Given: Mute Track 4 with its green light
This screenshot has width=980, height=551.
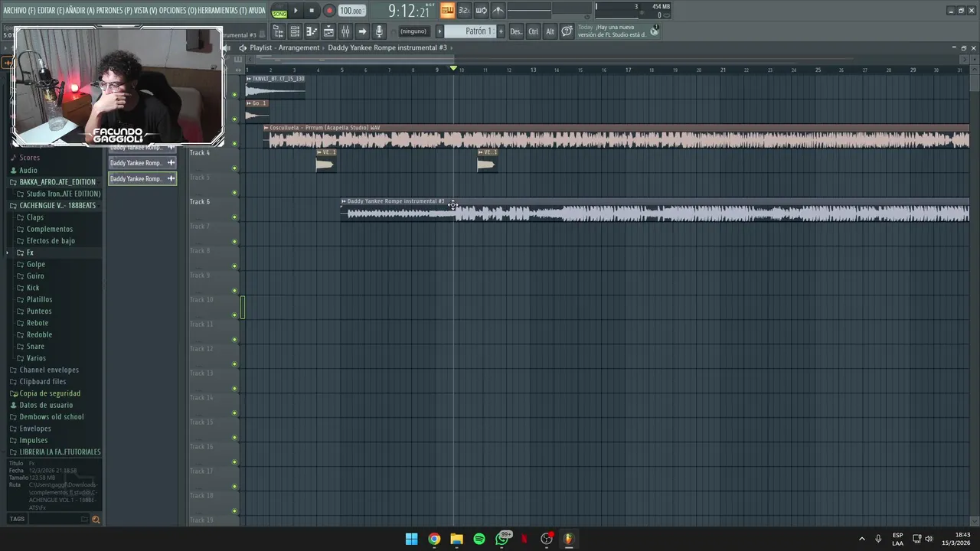Looking at the screenshot, I should coord(235,168).
